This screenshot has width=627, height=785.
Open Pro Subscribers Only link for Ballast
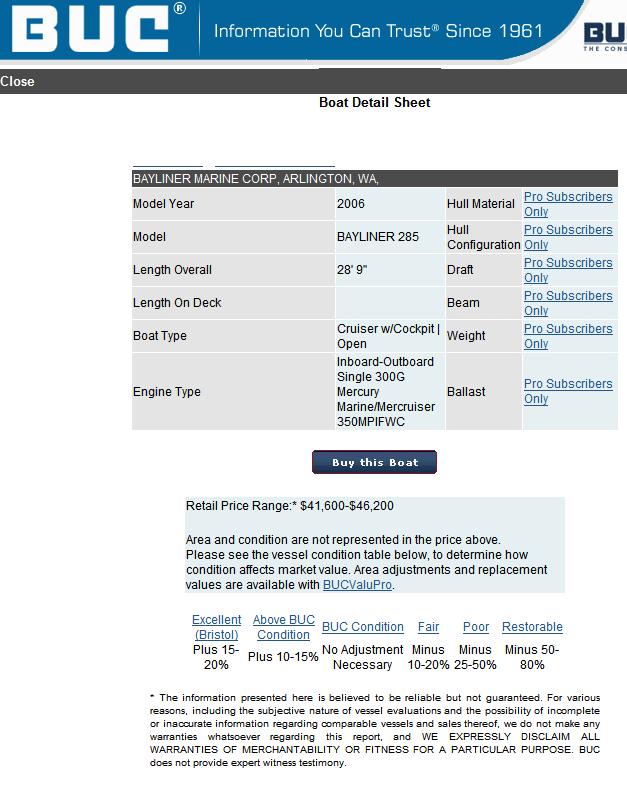click(568, 391)
